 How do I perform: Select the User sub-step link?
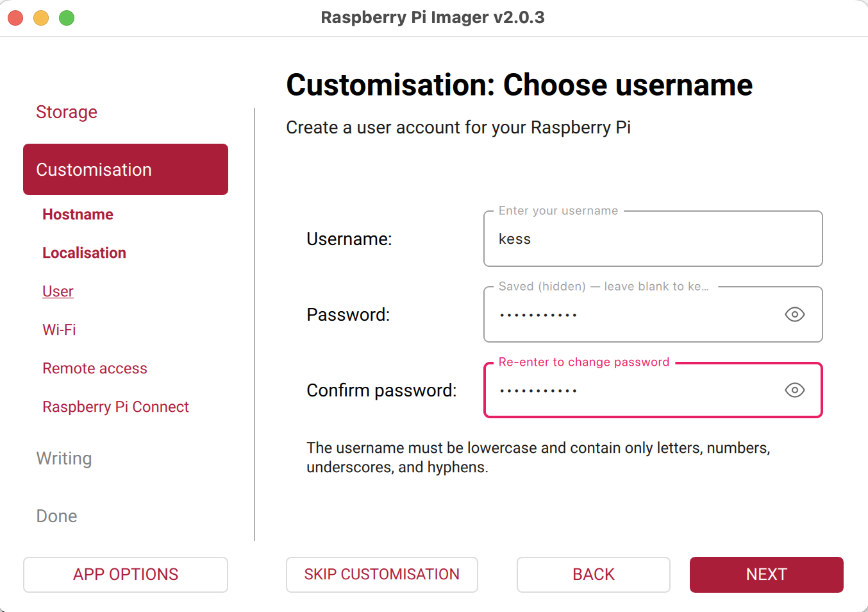point(58,291)
